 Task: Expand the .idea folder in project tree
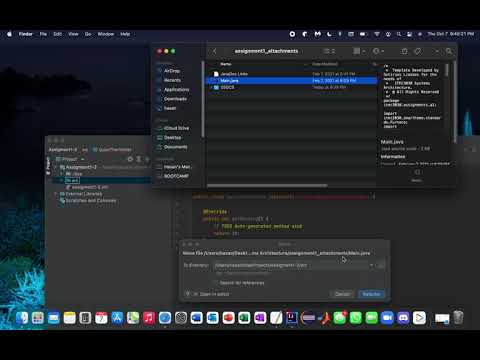[61, 174]
